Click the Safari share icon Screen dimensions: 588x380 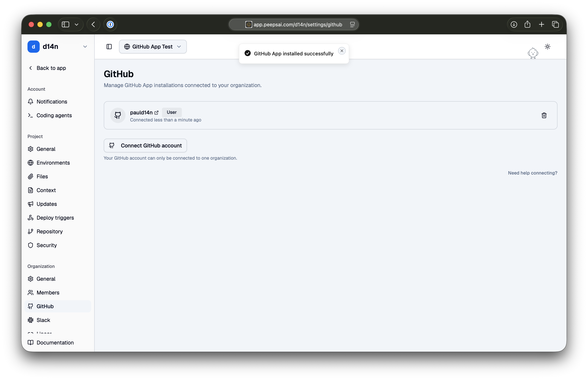[527, 24]
